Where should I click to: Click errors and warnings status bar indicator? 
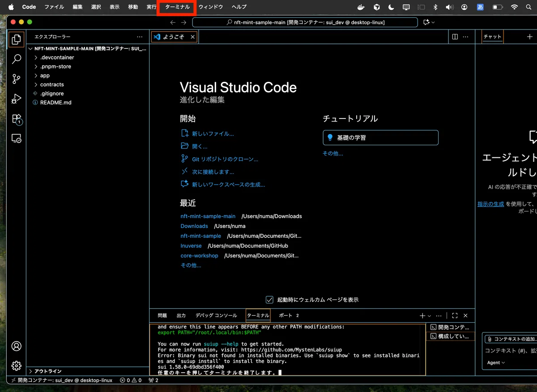[131, 380]
